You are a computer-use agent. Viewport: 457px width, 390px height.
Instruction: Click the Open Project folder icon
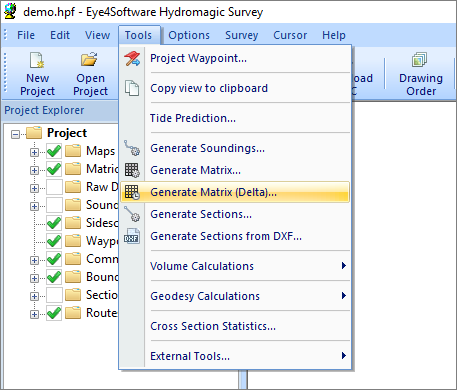point(89,60)
